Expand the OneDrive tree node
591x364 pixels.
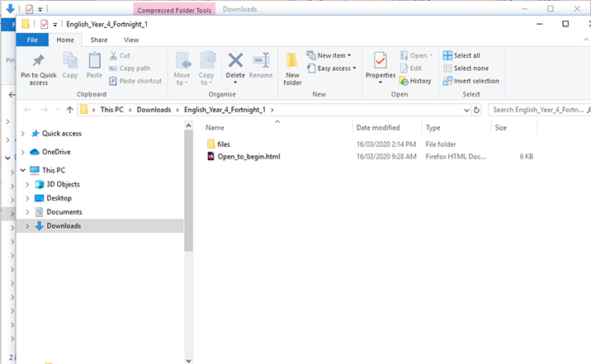pyautogui.click(x=23, y=152)
